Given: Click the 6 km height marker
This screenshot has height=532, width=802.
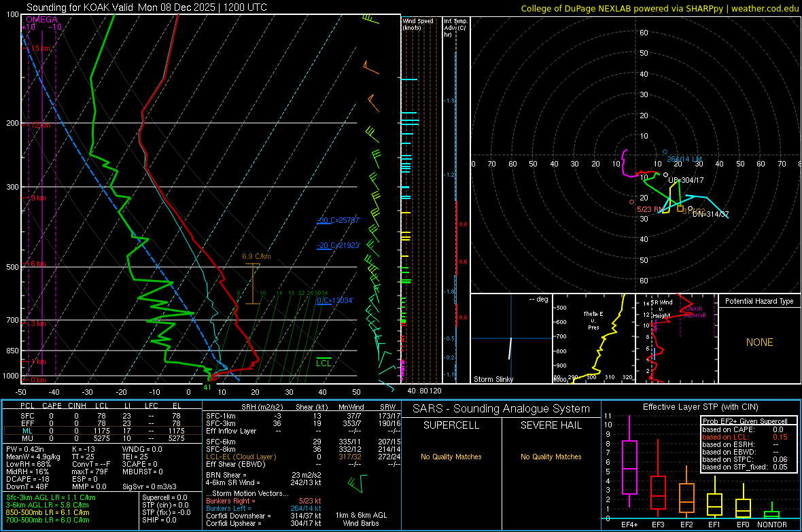Looking at the screenshot, I should (x=38, y=264).
